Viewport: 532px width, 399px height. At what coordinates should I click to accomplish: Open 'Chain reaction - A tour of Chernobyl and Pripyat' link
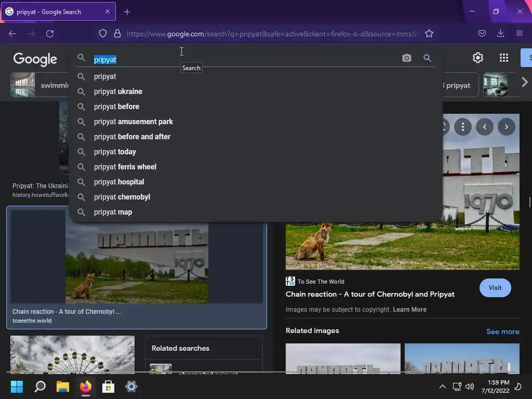pyautogui.click(x=370, y=294)
